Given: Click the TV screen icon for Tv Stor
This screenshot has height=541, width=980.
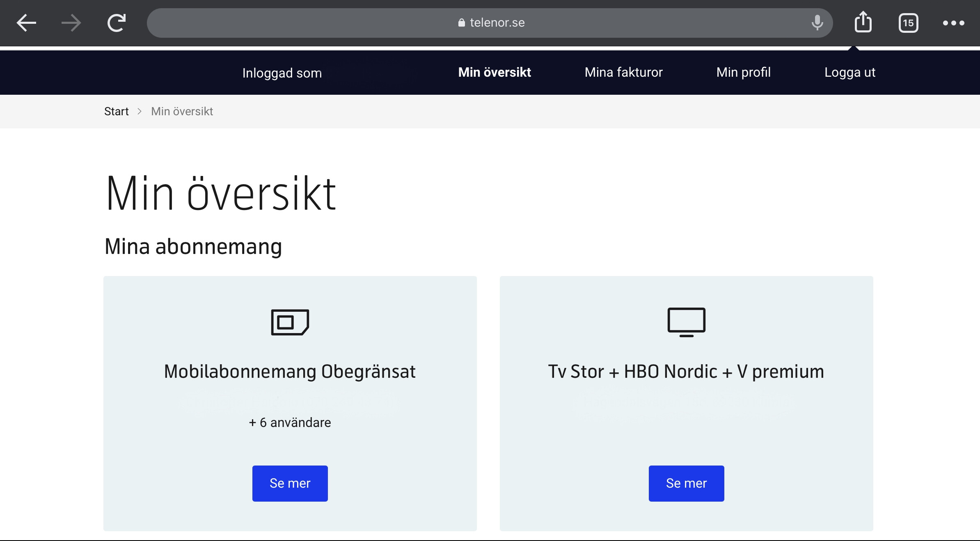Looking at the screenshot, I should point(686,322).
